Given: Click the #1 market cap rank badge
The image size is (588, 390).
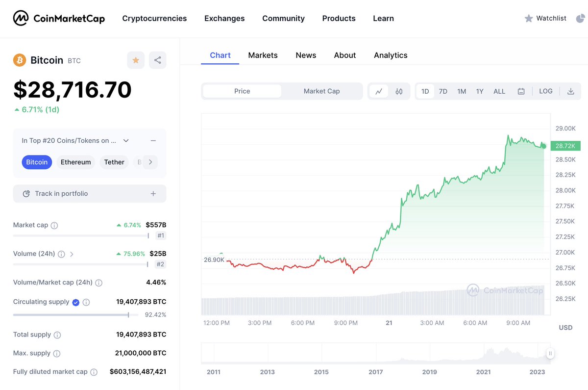Looking at the screenshot, I should 161,236.
